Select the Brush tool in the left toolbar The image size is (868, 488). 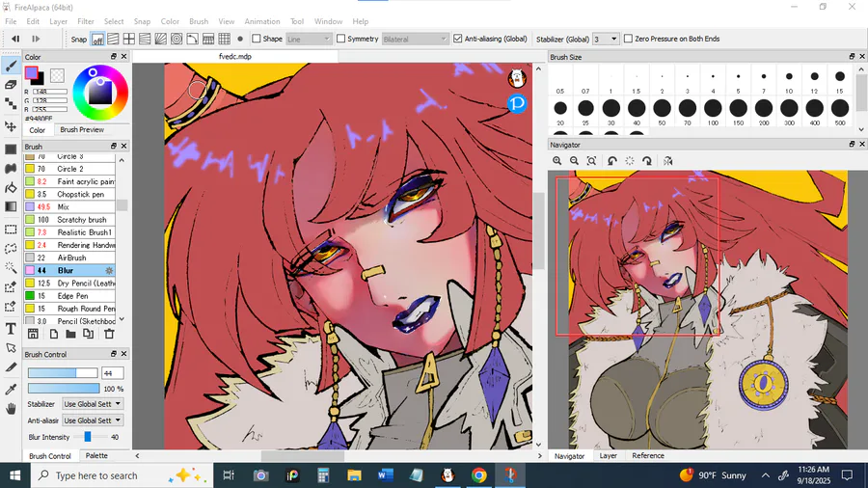11,66
